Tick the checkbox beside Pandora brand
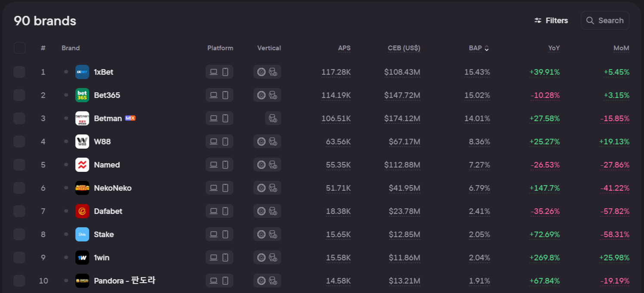 pyautogui.click(x=19, y=281)
